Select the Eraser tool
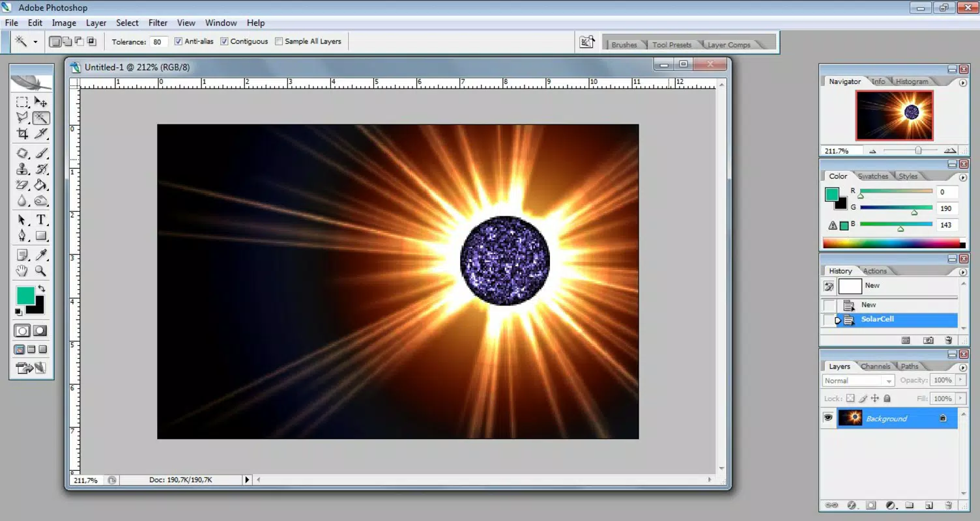Image resolution: width=980 pixels, height=521 pixels. [23, 186]
